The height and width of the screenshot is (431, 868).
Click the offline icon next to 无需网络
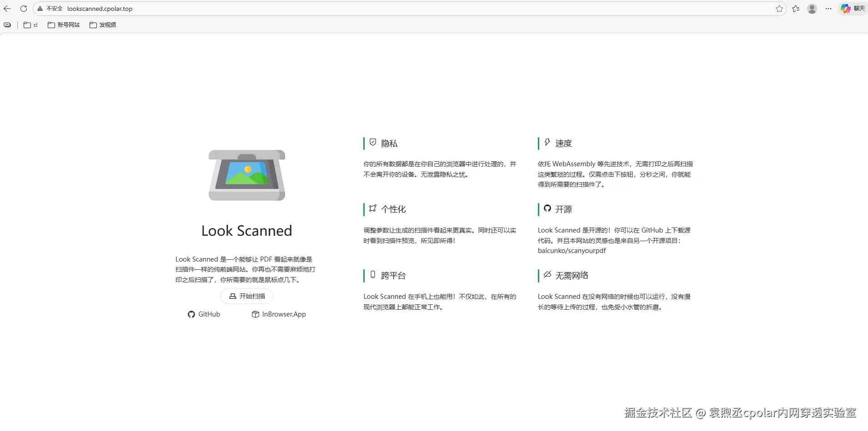click(x=547, y=275)
